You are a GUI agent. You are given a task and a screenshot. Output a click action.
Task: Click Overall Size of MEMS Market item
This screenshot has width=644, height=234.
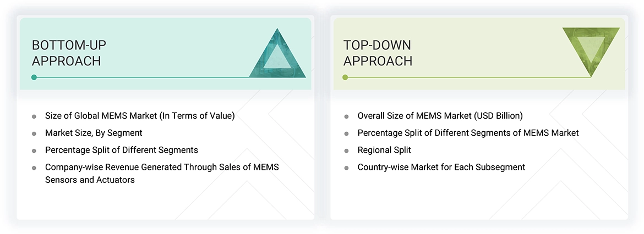(440, 116)
